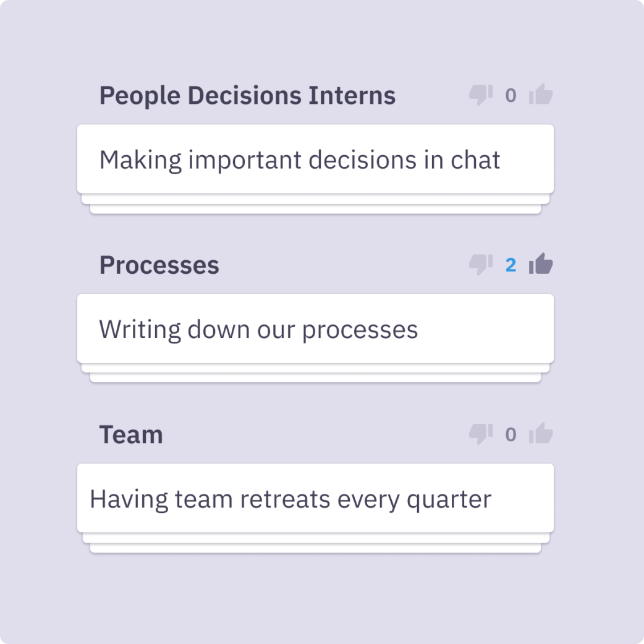Viewport: 644px width, 644px height.
Task: Open 'Writing down our processes' card
Action: pos(315,329)
